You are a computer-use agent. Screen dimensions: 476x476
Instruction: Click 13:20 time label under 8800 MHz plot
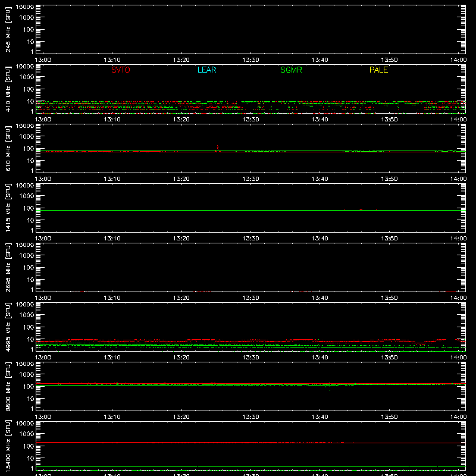coord(181,417)
